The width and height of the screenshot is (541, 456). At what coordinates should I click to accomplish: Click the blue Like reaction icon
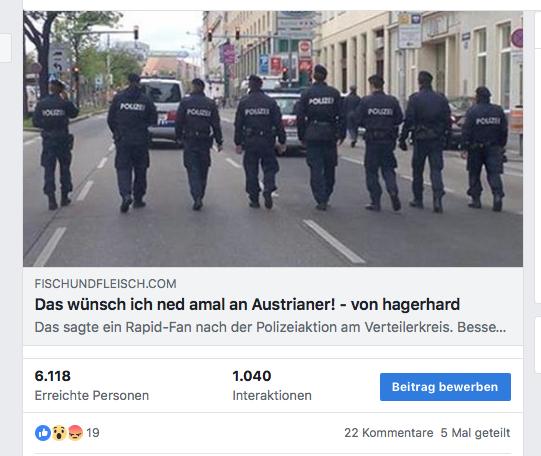tap(43, 433)
